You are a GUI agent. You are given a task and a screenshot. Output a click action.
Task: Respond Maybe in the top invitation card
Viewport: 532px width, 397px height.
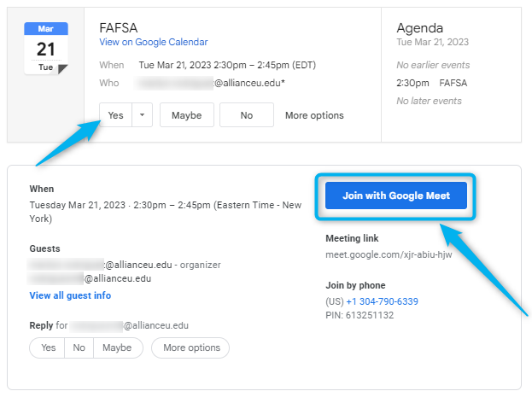[187, 115]
